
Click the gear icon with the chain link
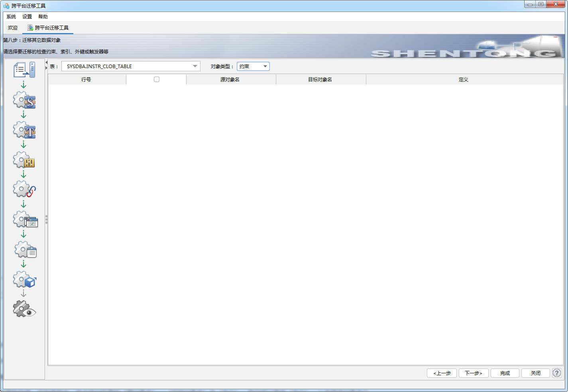click(24, 190)
